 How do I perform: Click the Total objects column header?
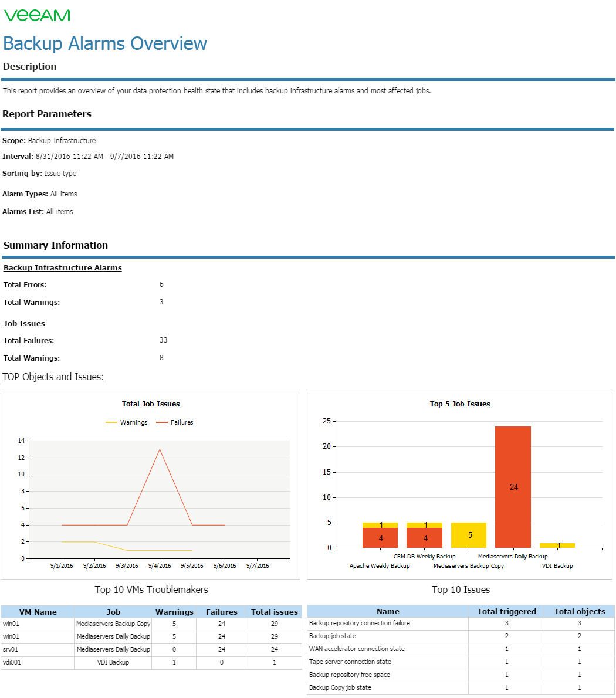580,612
